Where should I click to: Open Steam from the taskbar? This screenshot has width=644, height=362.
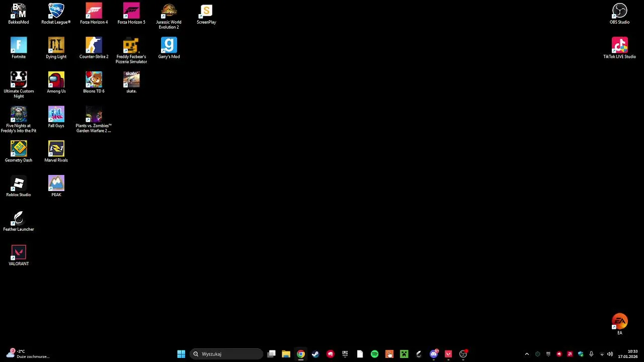315,354
